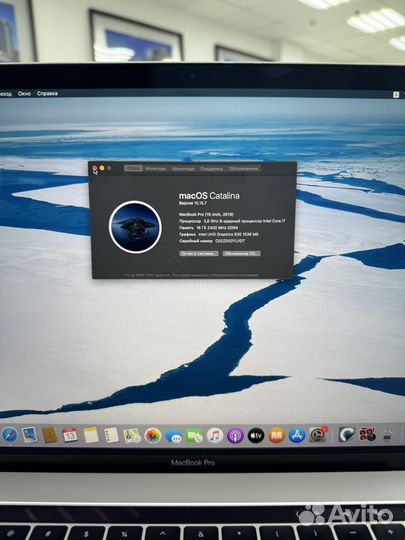This screenshot has width=405, height=540.
Task: Launch Books from the dock
Action: [x=277, y=436]
